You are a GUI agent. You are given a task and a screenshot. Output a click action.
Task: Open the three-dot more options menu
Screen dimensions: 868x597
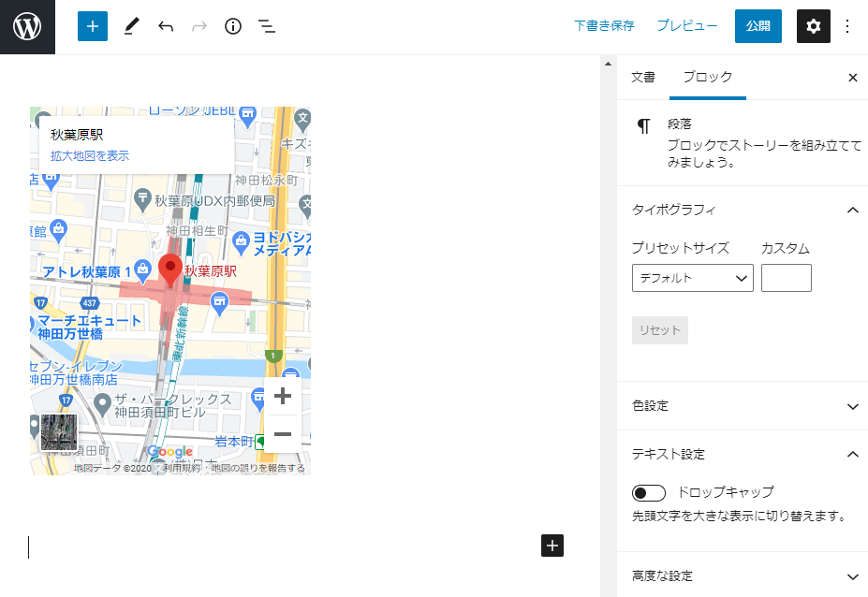(847, 26)
